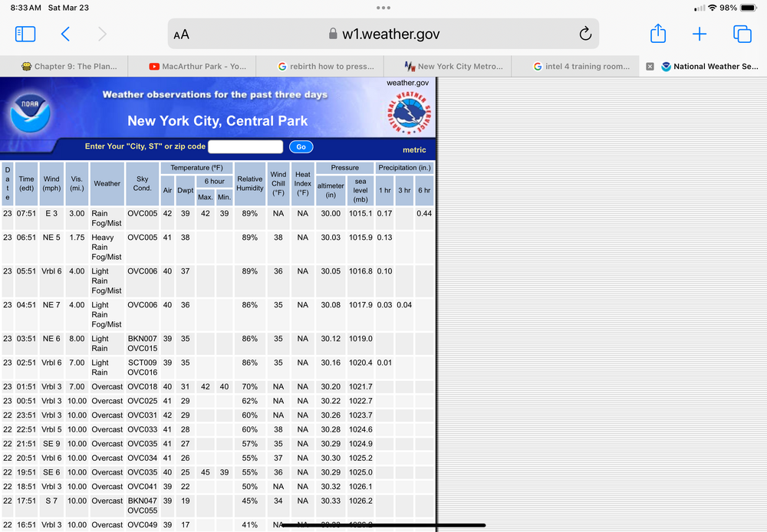Click the Temperature (ºF) header
This screenshot has width=767, height=532.
pos(196,168)
